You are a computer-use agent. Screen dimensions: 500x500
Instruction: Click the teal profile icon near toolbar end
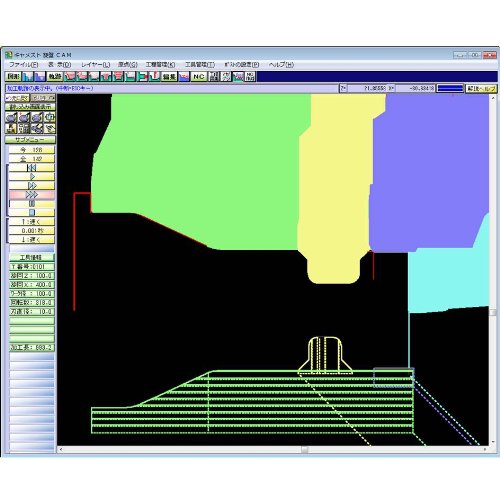click(238, 76)
